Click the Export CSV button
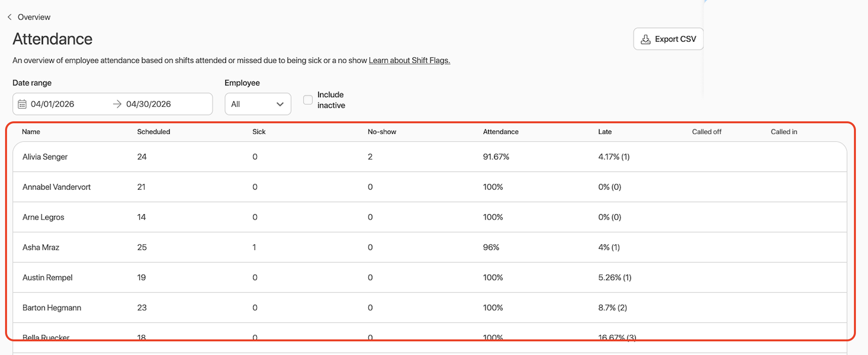This screenshot has width=868, height=355. coord(668,39)
